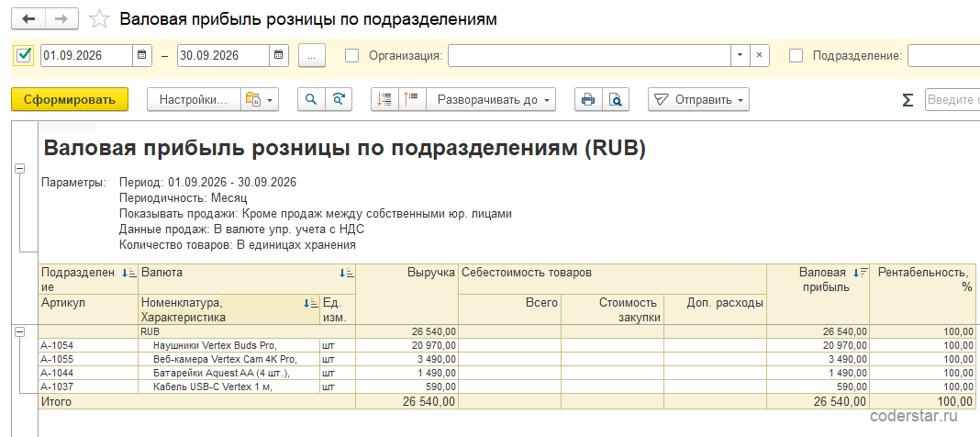
Task: Select the Стоимость закупки header
Action: (613, 309)
